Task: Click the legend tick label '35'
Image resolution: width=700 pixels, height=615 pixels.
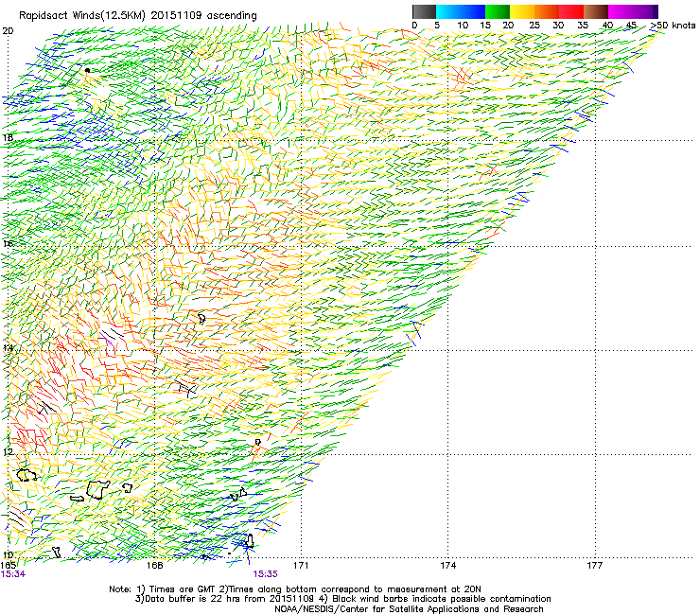Action: [583, 26]
